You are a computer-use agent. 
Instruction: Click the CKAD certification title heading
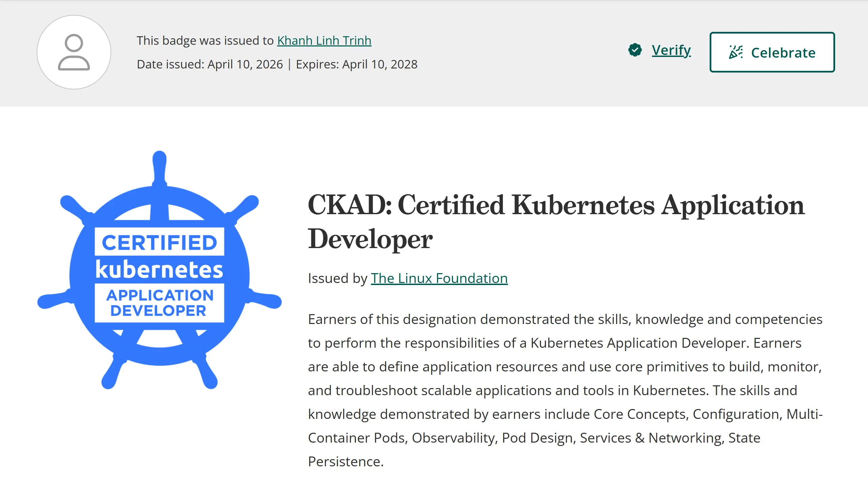[x=556, y=205]
